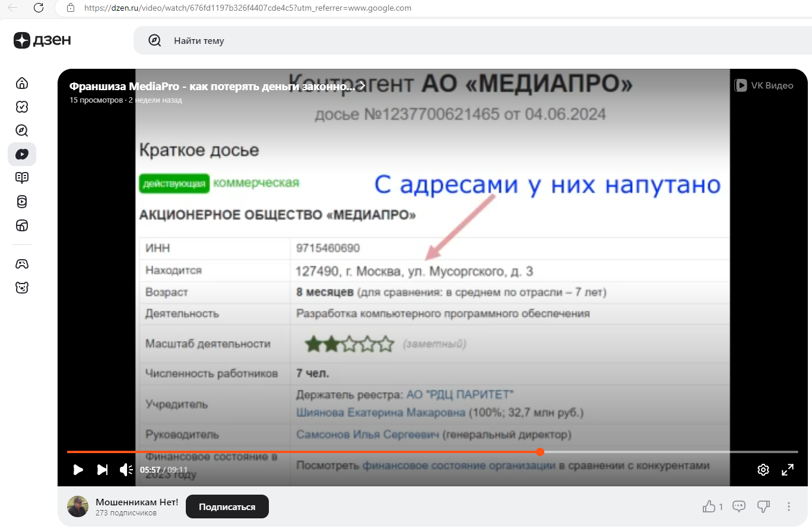Image resolution: width=812 pixels, height=532 pixels.
Task: Open the games controller sidebar icon
Action: click(22, 264)
